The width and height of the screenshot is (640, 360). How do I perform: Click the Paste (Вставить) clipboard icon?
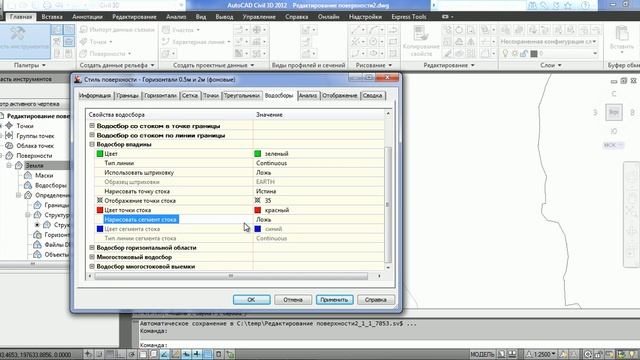pos(622,34)
